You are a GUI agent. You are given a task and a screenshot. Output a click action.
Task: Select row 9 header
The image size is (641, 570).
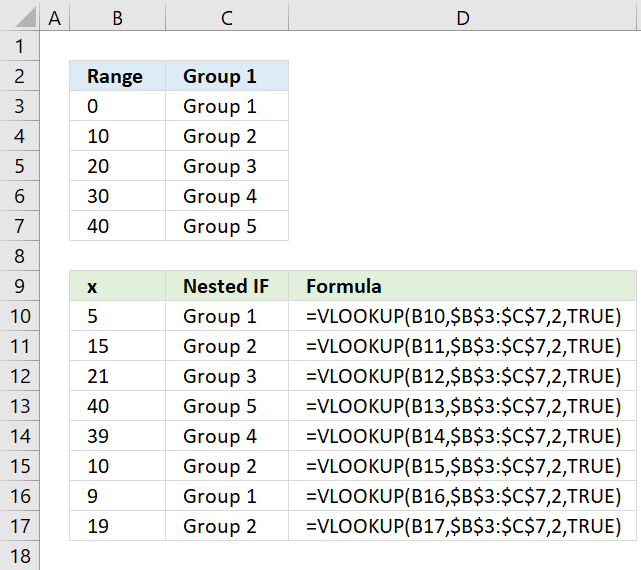tap(20, 286)
